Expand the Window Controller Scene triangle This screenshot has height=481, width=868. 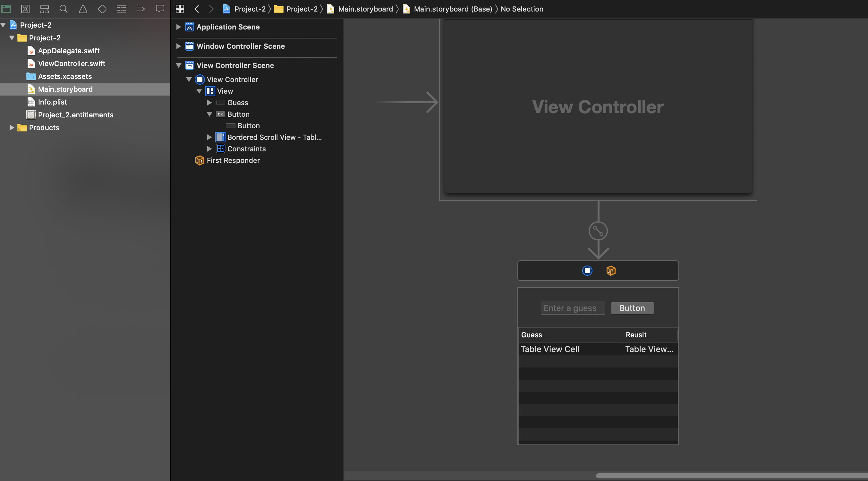(179, 46)
